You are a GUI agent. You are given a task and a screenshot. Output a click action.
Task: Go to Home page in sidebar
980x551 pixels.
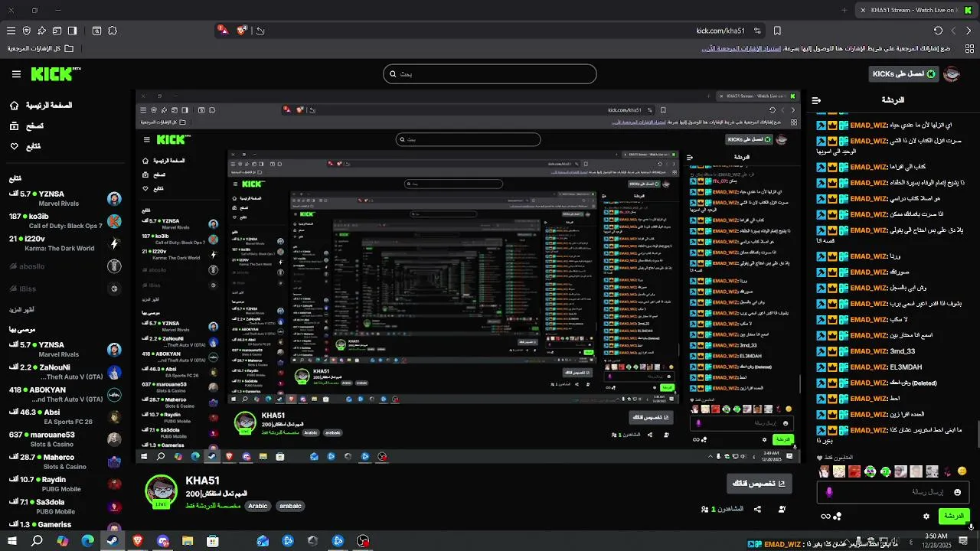(x=41, y=105)
